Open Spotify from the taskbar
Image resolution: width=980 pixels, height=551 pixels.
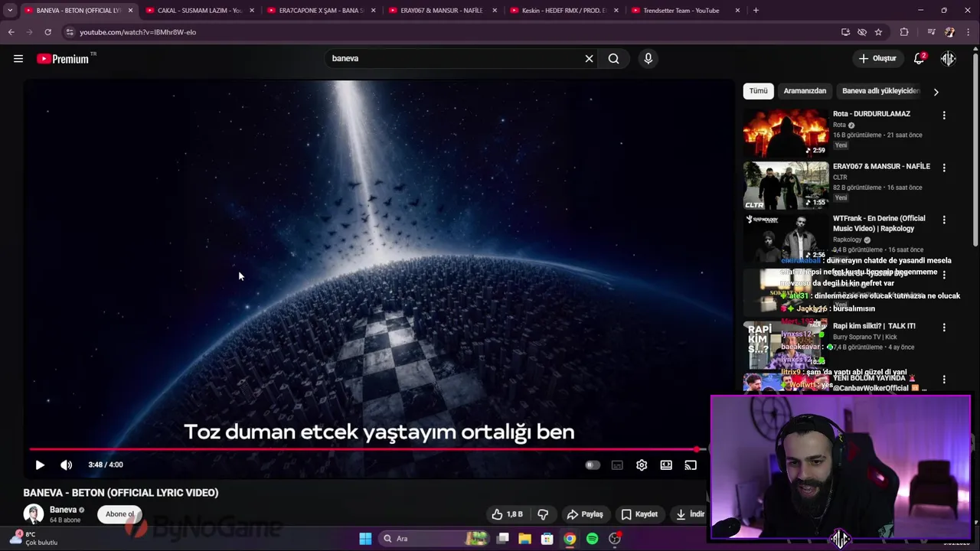pos(592,539)
